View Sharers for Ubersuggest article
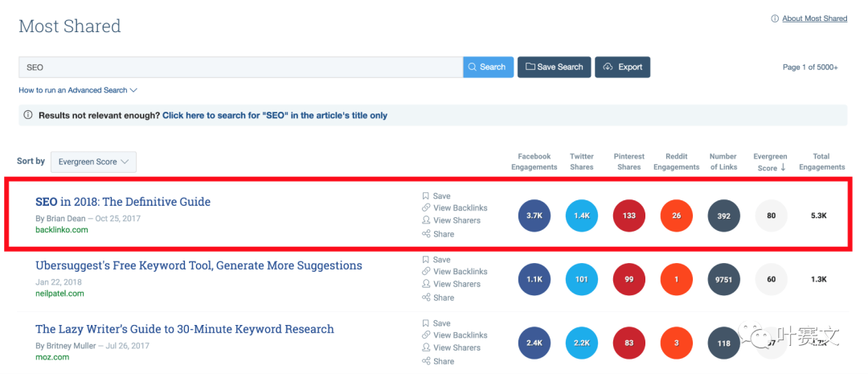Image resolution: width=868 pixels, height=374 pixels. pos(451,284)
